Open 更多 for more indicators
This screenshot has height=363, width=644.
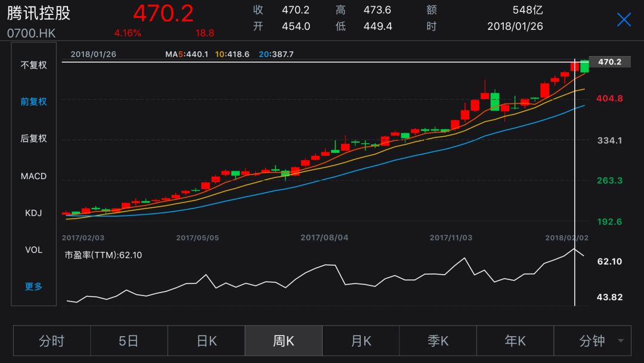click(33, 287)
